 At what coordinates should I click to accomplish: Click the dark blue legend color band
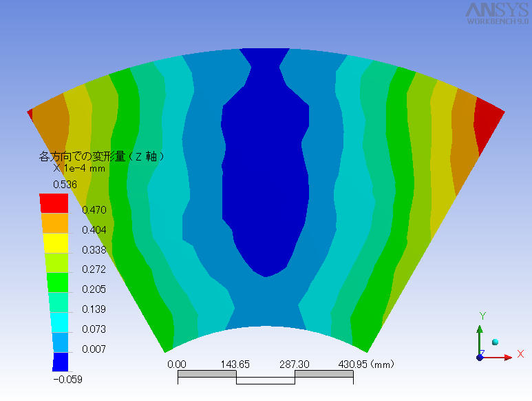61,362
